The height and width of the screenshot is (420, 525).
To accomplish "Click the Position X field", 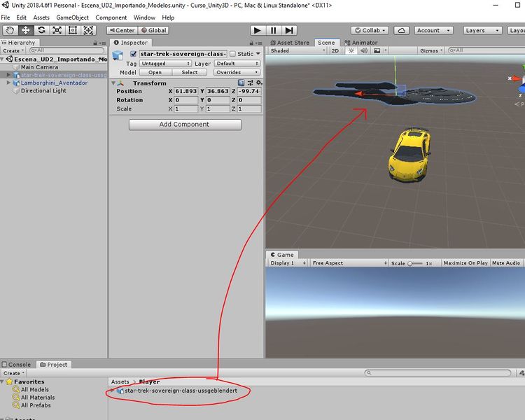I will (x=186, y=91).
